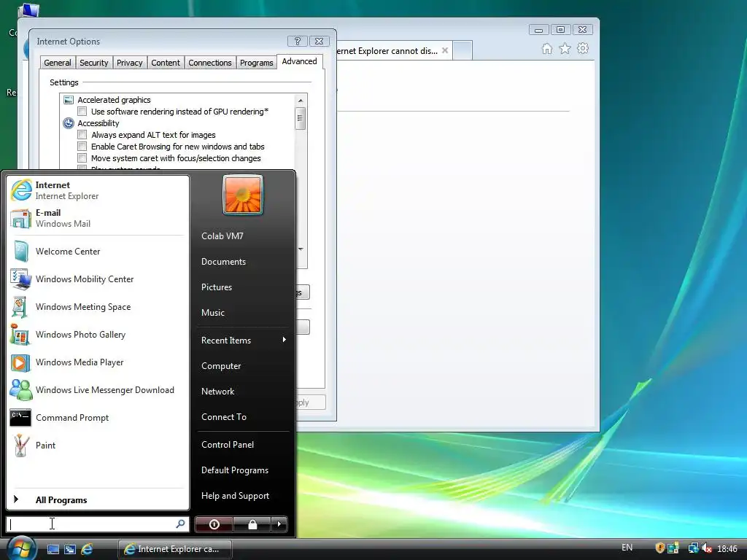Launch Windows Mobility Center
Viewport: 747px width, 560px height.
coord(98,279)
